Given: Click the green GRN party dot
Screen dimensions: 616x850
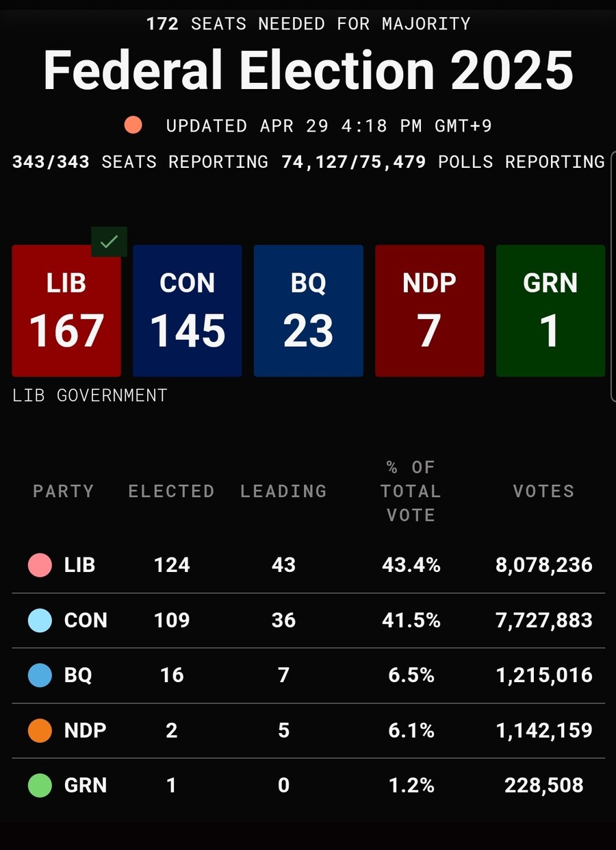Looking at the screenshot, I should point(40,785).
